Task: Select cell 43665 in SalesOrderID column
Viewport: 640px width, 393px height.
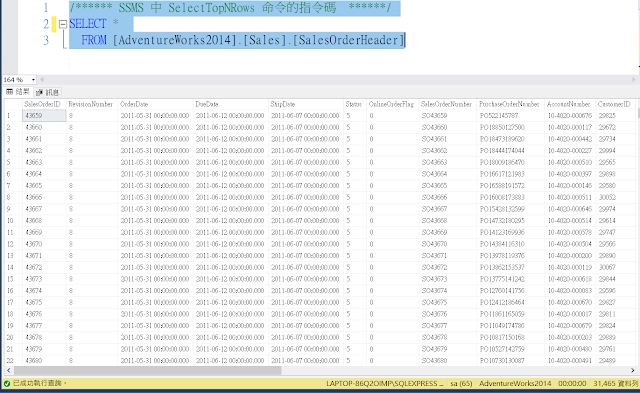Action: (x=44, y=186)
